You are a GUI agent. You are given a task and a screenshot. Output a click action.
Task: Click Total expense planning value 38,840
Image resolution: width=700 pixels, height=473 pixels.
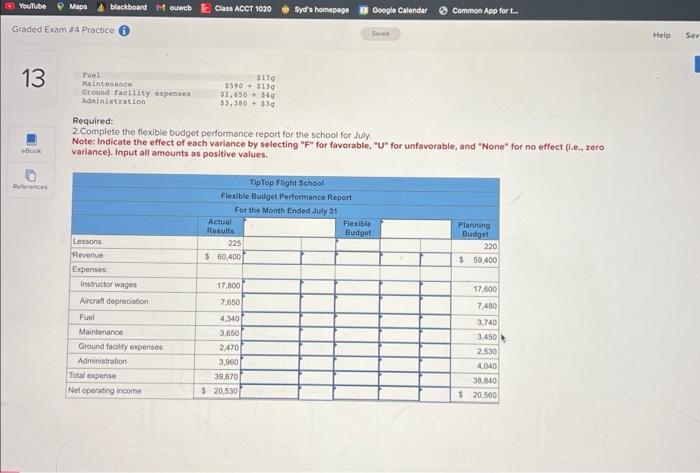(x=485, y=381)
